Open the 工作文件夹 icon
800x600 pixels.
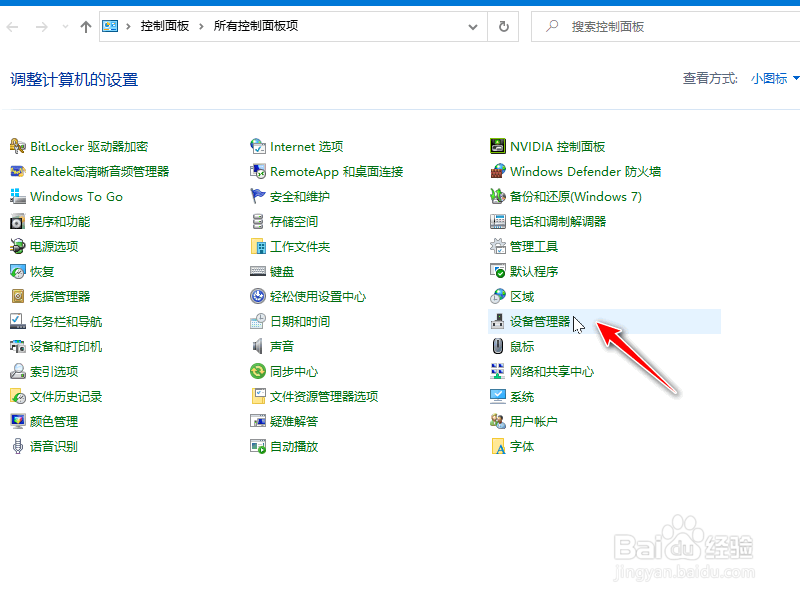(x=258, y=246)
